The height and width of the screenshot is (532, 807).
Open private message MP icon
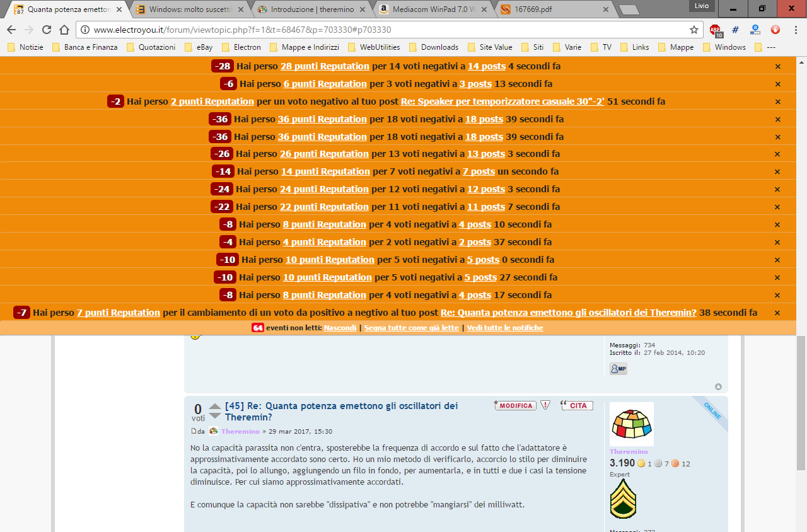point(618,369)
